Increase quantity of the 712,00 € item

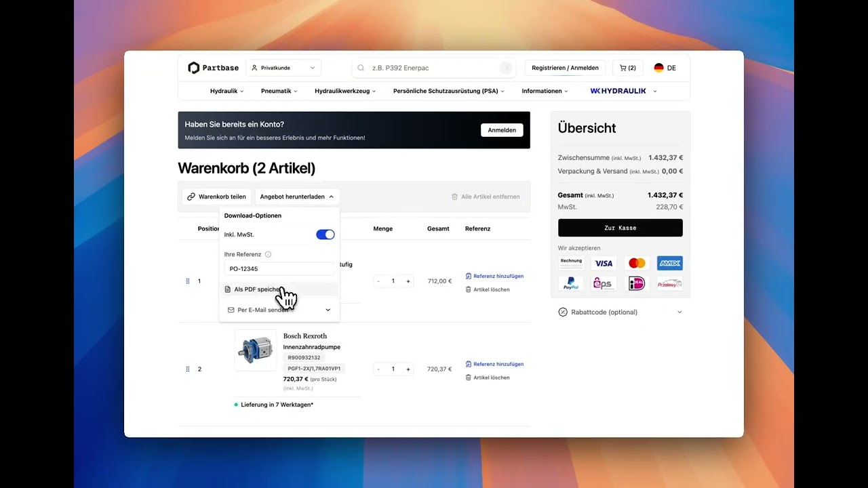[408, 281]
